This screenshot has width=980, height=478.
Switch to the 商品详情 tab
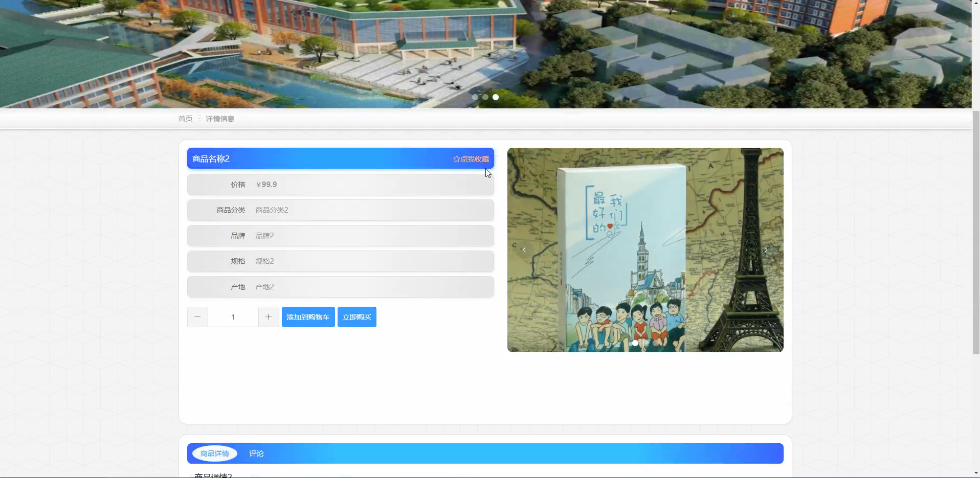pyautogui.click(x=215, y=453)
